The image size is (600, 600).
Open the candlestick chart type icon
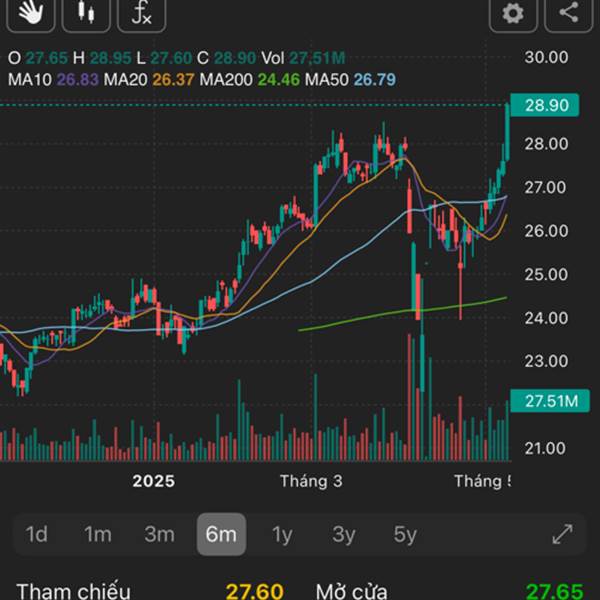click(86, 13)
